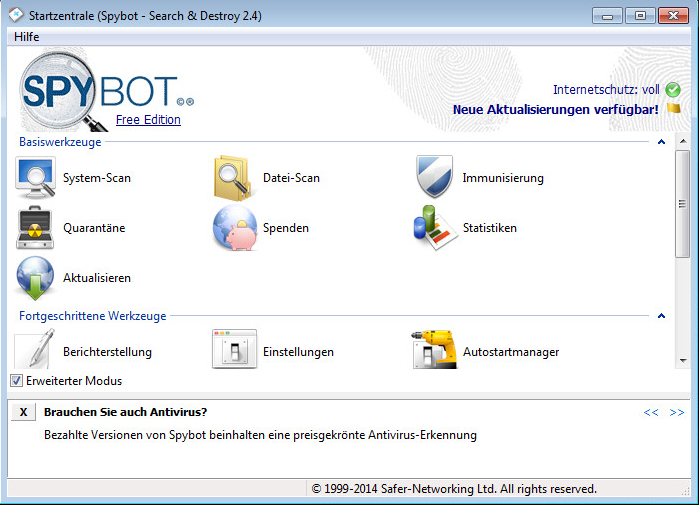This screenshot has height=505, width=699.
Task: Show next tip with >> arrows
Action: [x=677, y=412]
